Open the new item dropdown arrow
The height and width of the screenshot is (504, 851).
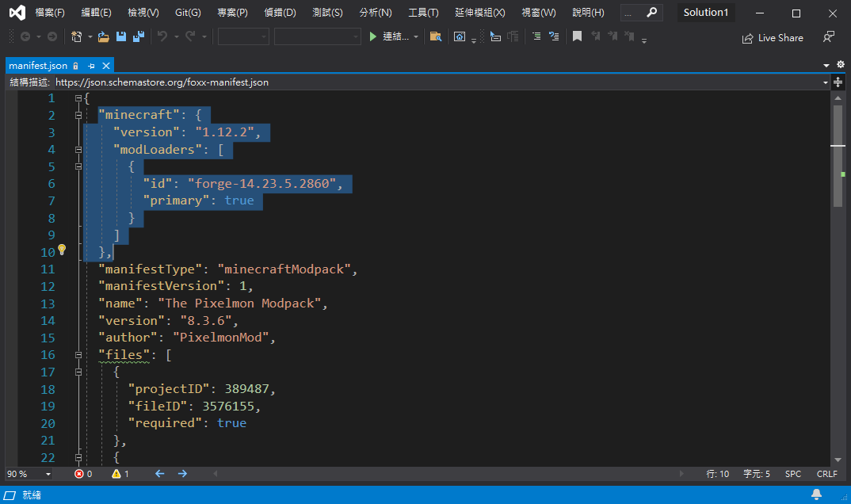90,37
